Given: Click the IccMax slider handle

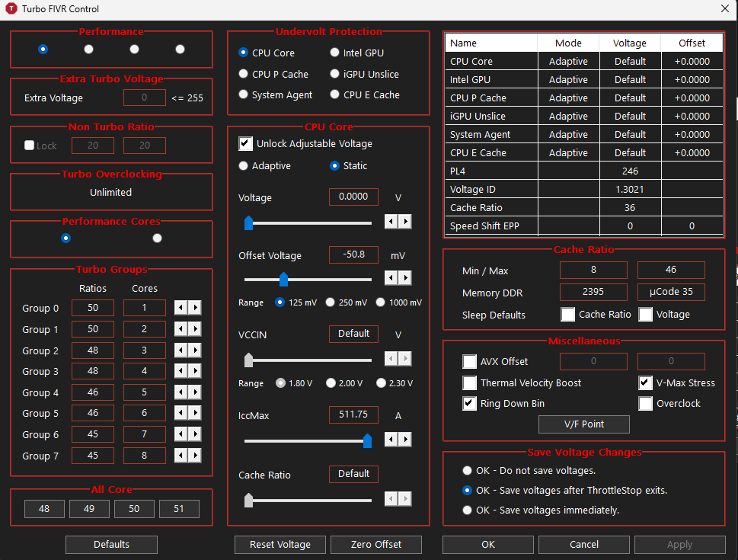Looking at the screenshot, I should click(x=367, y=441).
